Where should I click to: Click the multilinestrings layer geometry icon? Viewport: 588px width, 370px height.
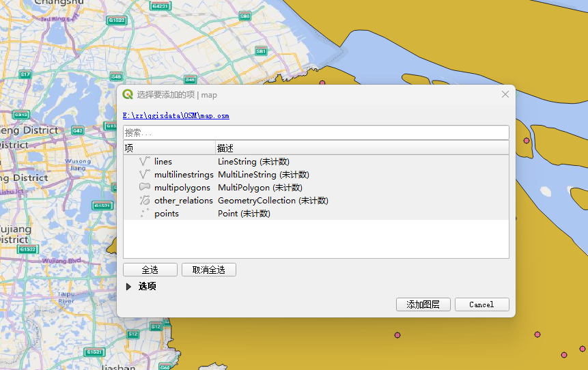coord(144,175)
